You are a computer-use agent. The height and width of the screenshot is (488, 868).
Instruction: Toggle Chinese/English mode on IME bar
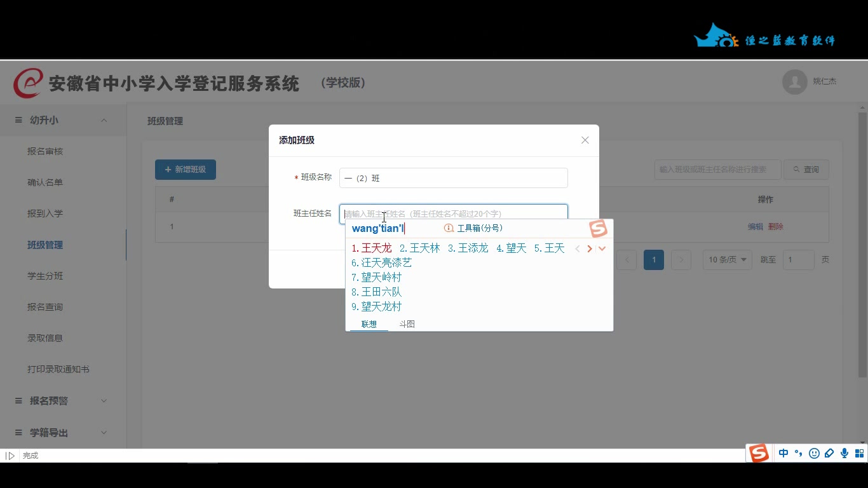pyautogui.click(x=783, y=453)
